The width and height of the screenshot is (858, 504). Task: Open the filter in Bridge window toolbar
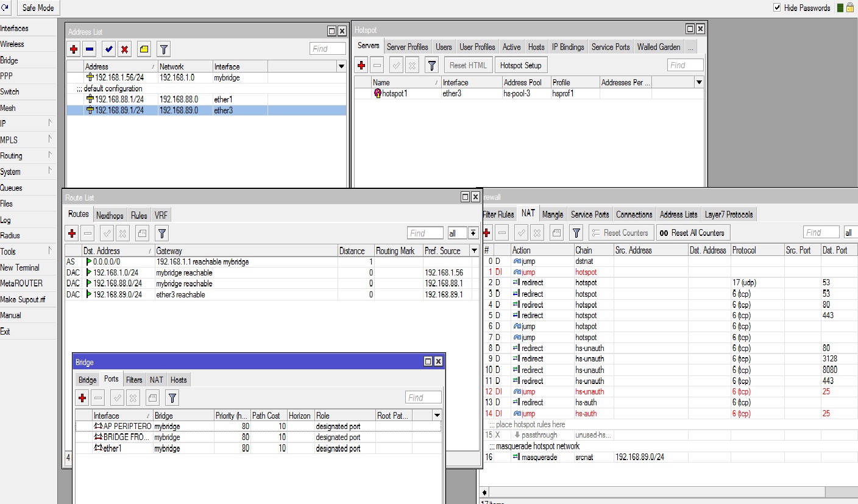(x=172, y=398)
